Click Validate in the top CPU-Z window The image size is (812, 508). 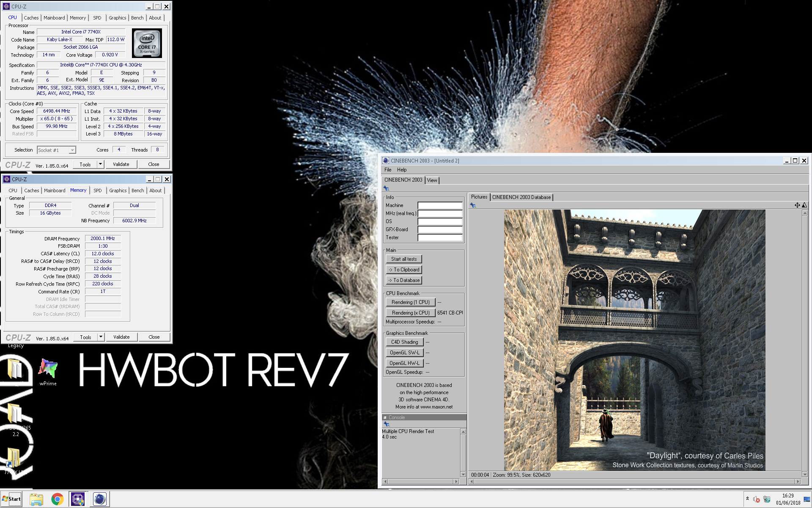(121, 164)
